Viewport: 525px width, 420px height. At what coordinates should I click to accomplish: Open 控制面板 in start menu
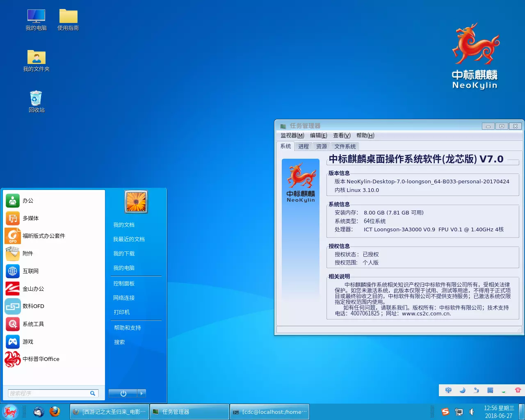point(124,283)
